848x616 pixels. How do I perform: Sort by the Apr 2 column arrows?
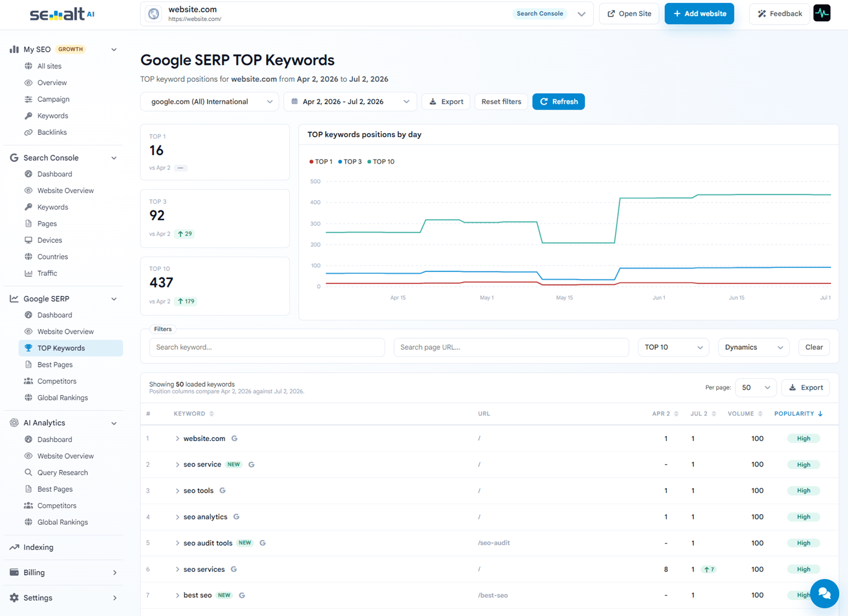click(x=676, y=413)
